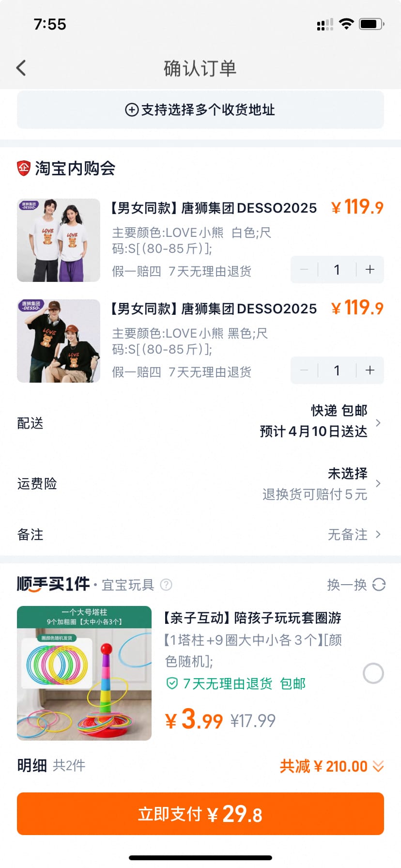Tap the plus-circle multiple addresses icon
The height and width of the screenshot is (868, 401).
coord(132,110)
